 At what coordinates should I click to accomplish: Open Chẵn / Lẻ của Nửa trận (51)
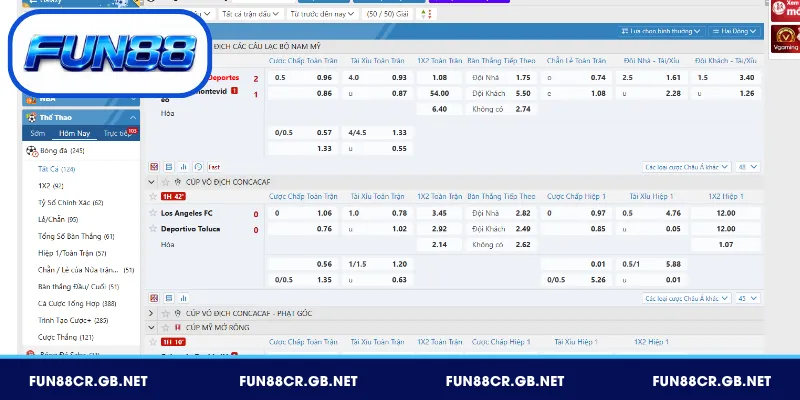[x=86, y=270]
